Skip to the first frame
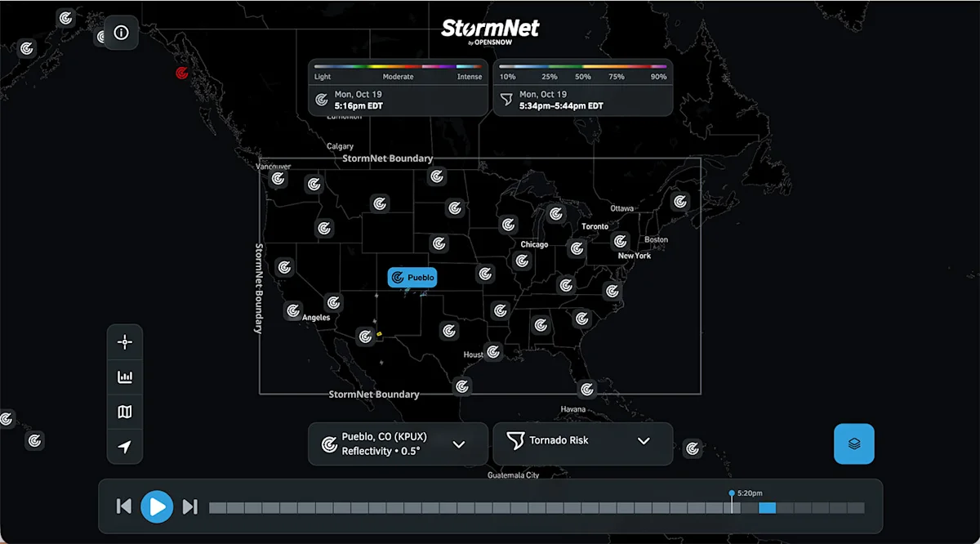This screenshot has height=544, width=980. (124, 507)
